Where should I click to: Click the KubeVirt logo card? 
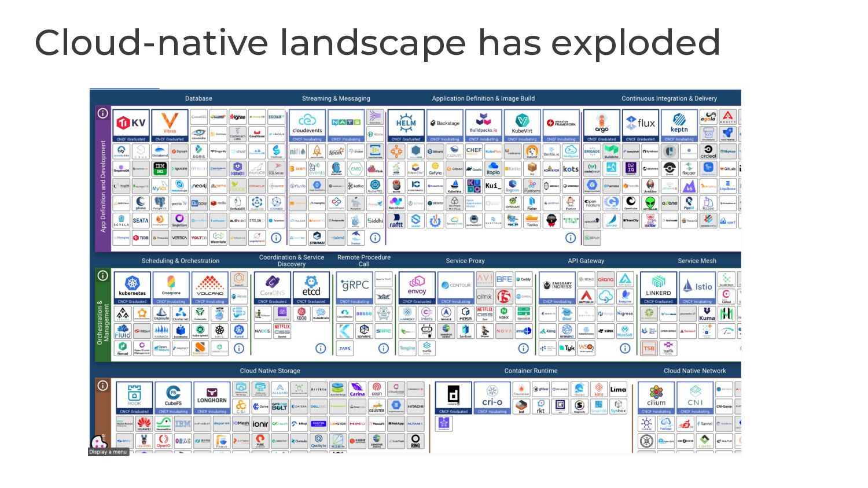522,125
